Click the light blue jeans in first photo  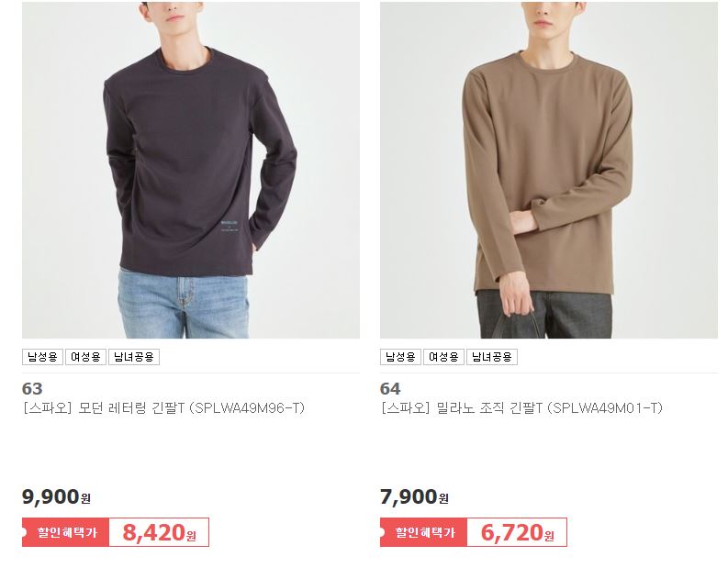tap(183, 304)
